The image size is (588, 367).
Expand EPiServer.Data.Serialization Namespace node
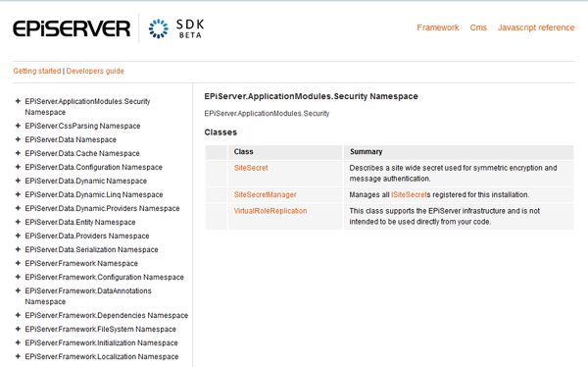pos(18,249)
